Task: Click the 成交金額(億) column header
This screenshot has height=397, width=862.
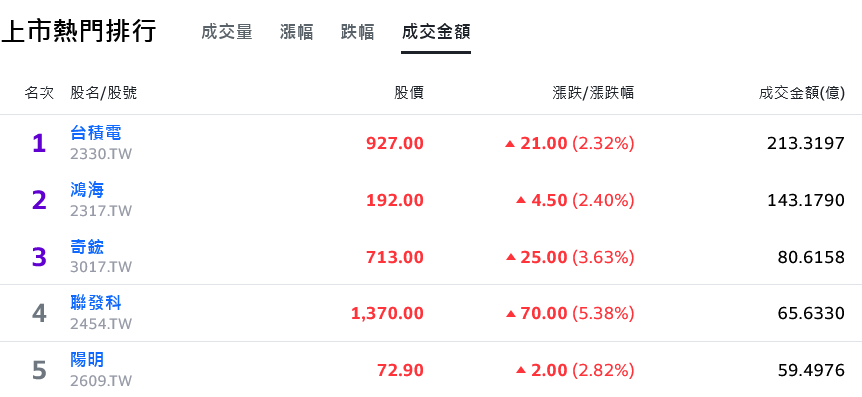Action: 802,93
